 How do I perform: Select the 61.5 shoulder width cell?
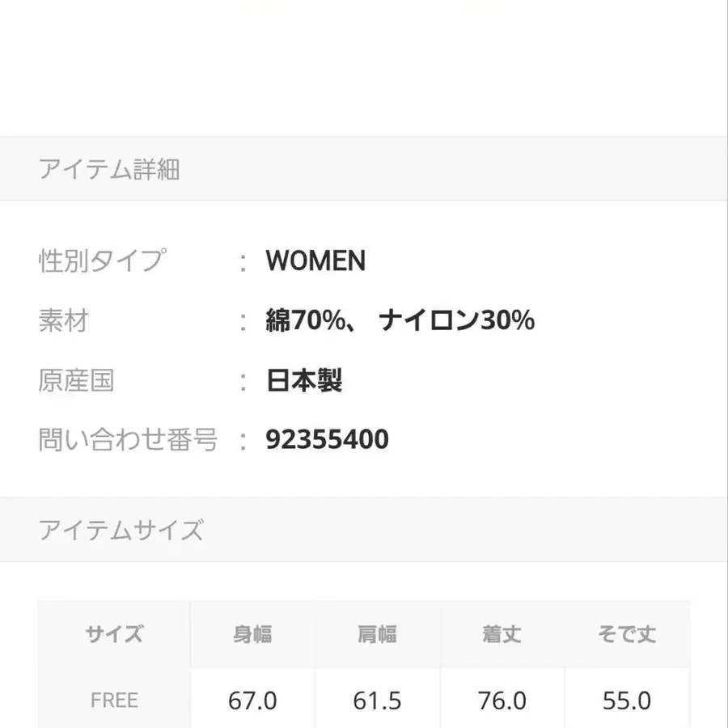(378, 700)
